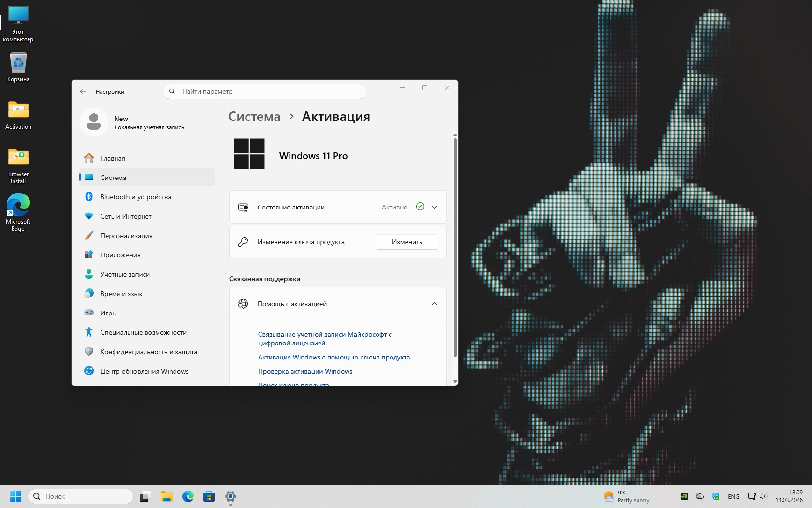Open the Проверка активации Windows link
This screenshot has height=508, width=812.
[305, 371]
